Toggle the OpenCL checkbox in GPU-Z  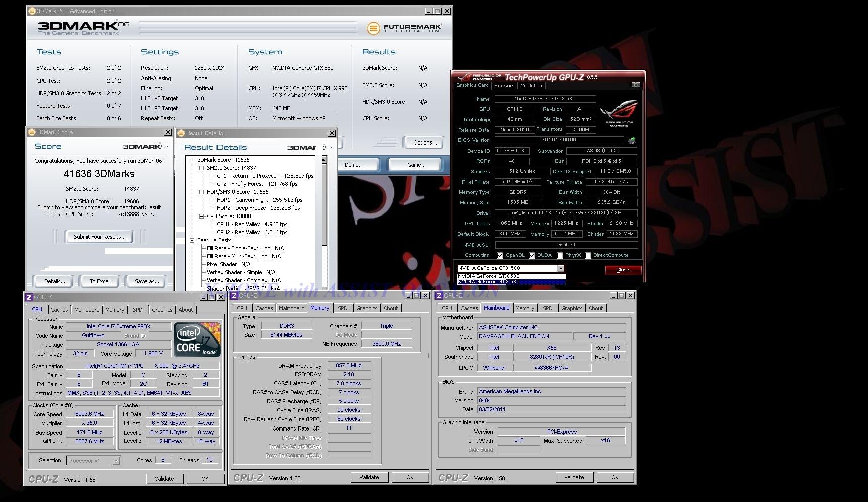pyautogui.click(x=500, y=256)
